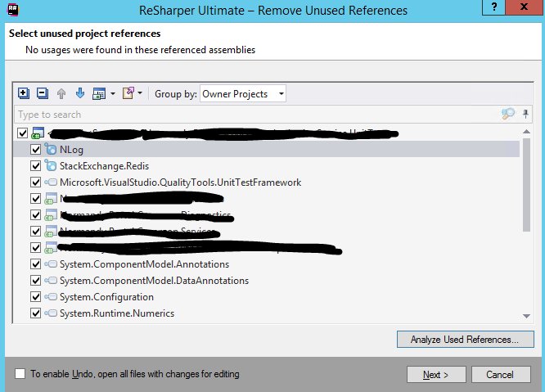The width and height of the screenshot is (545, 392).
Task: Go to next item with down arrow
Action: 80,93
